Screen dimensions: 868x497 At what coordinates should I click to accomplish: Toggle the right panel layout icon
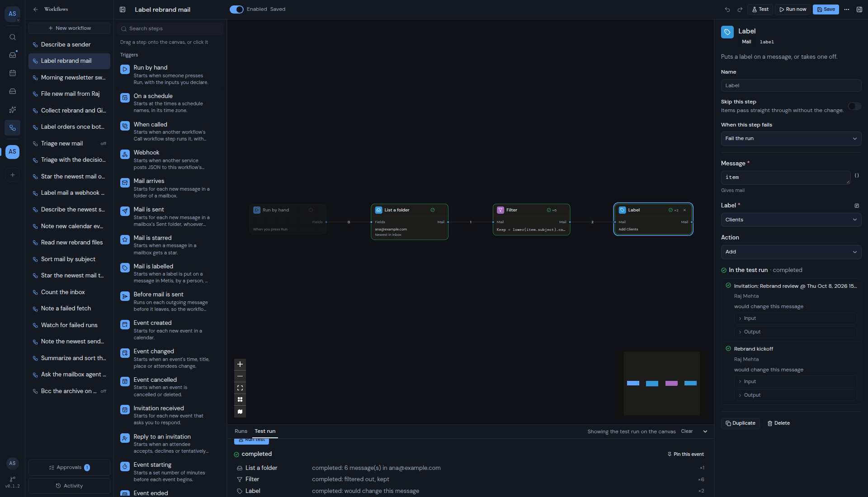(859, 9)
